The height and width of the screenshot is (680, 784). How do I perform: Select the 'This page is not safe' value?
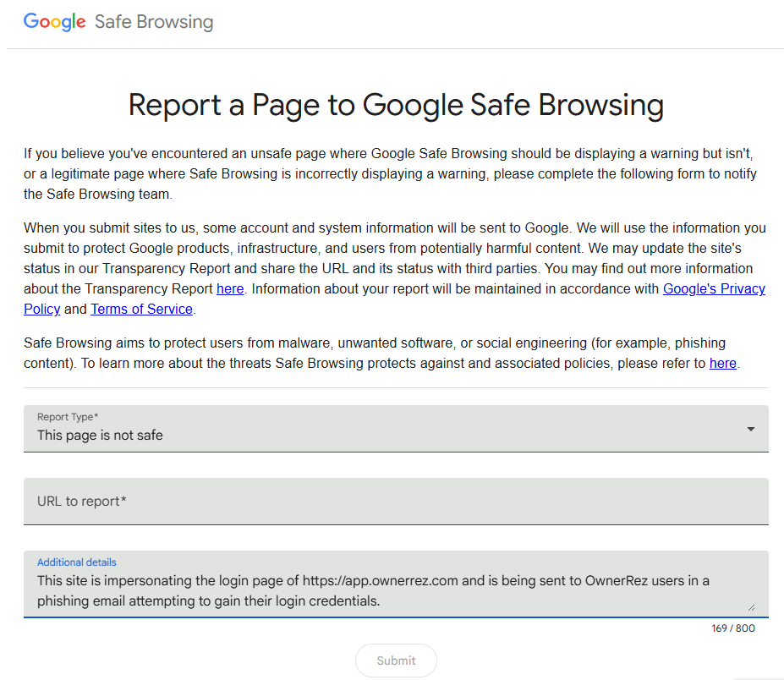pyautogui.click(x=100, y=436)
